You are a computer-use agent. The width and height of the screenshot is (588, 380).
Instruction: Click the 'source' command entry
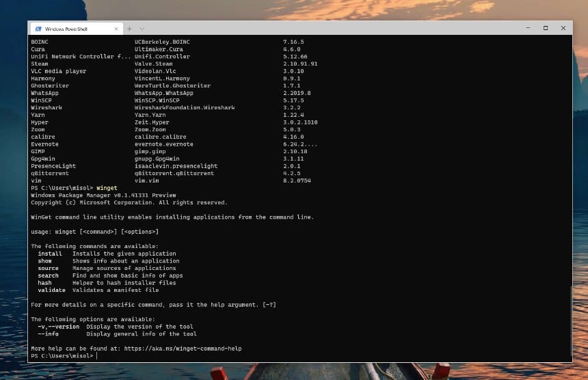[x=48, y=269]
